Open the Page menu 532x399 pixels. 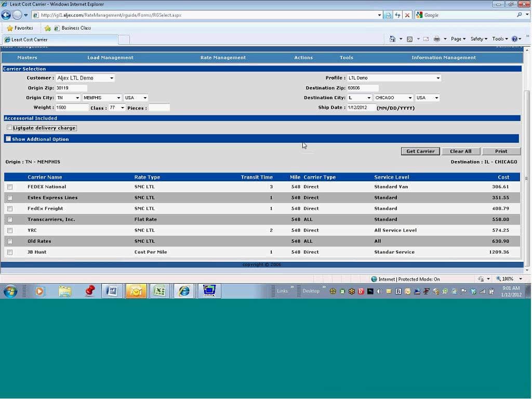pos(458,39)
